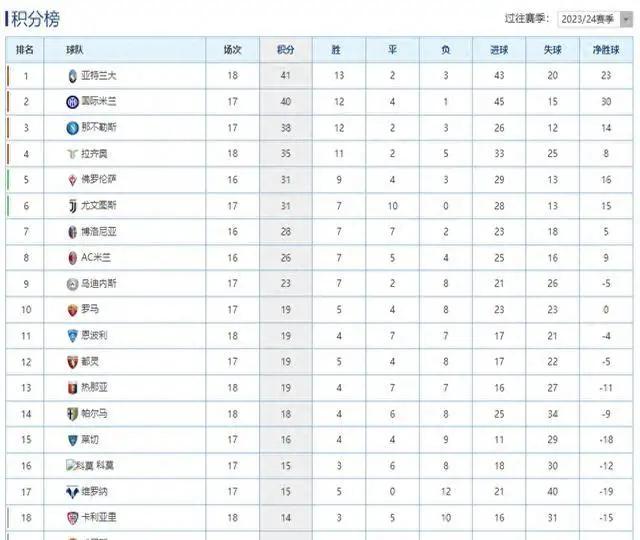Open the 乌迪内斯 (Udinese) team link
640x540 pixels.
(98, 284)
